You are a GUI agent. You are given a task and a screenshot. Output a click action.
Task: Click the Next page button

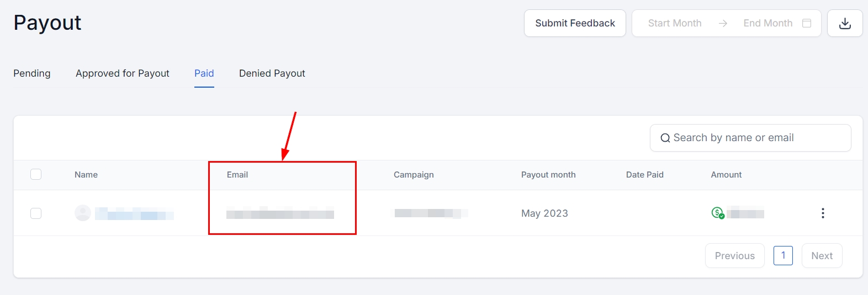pyautogui.click(x=822, y=256)
